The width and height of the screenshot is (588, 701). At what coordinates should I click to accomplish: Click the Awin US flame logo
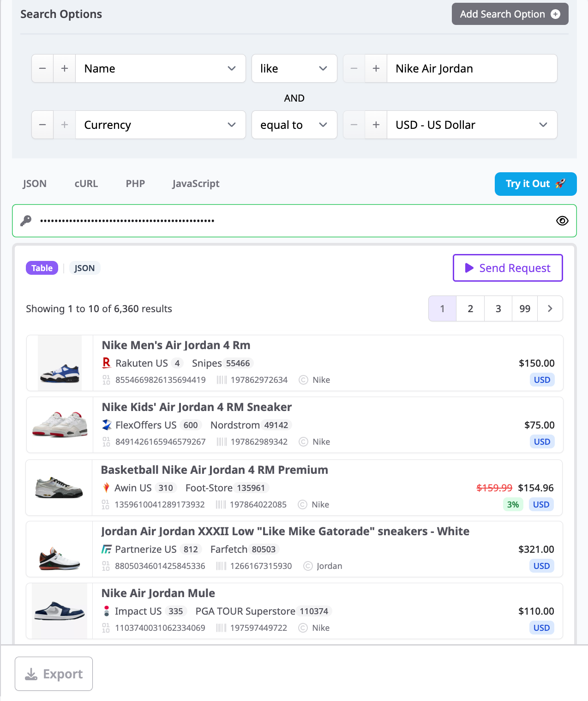click(106, 488)
